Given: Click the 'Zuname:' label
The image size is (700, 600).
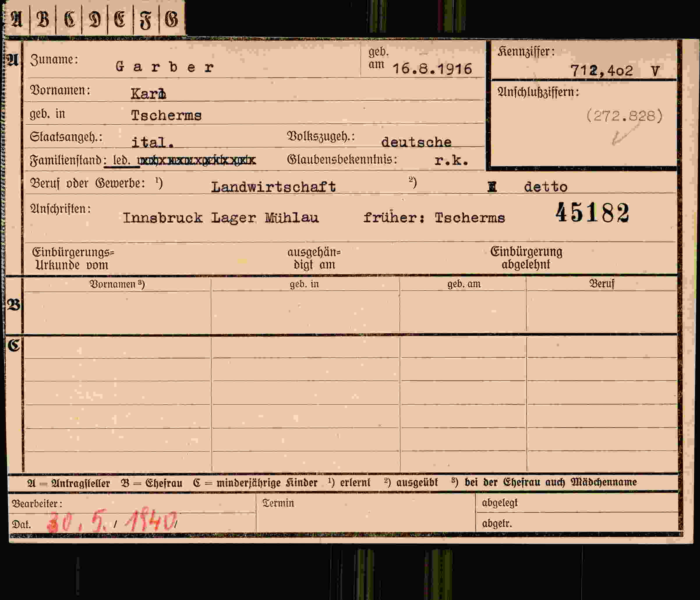Looking at the screenshot, I should (54, 60).
